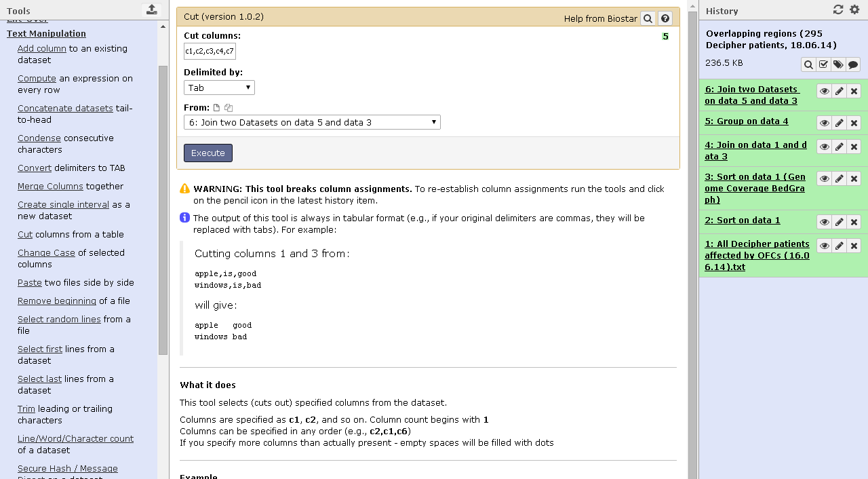Viewport: 868px width, 479px height.
Task: Click the Cut columns text field
Action: point(210,52)
